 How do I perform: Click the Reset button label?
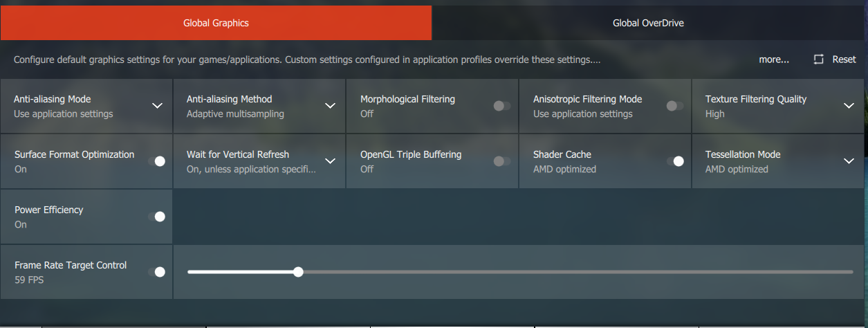pos(844,60)
